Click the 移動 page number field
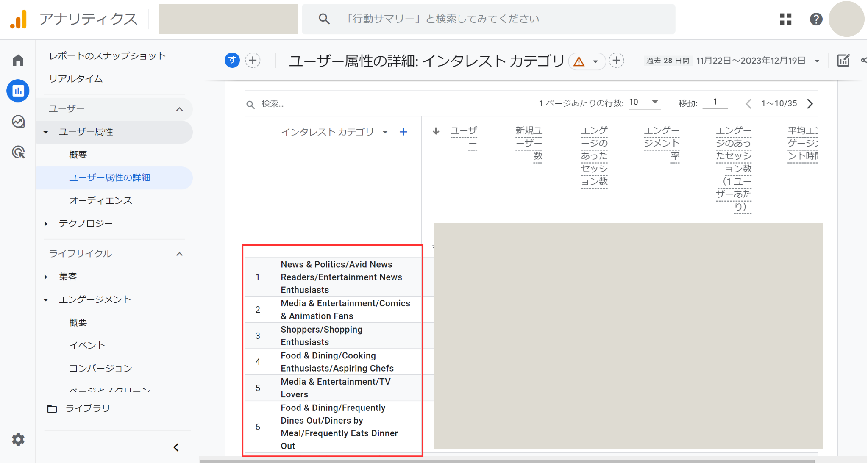Image resolution: width=868 pixels, height=463 pixels. click(x=715, y=102)
